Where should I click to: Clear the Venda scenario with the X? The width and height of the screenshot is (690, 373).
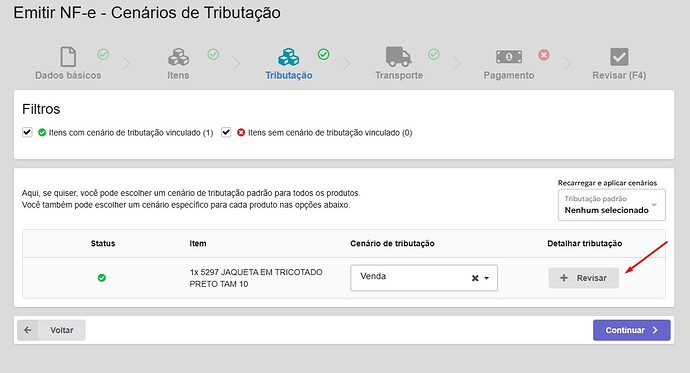pos(475,278)
